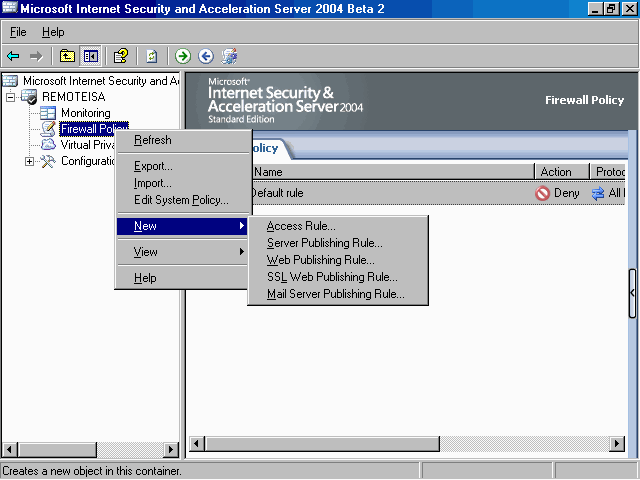Select the Monitoring node in tree
The height and width of the screenshot is (480, 640).
[x=85, y=113]
